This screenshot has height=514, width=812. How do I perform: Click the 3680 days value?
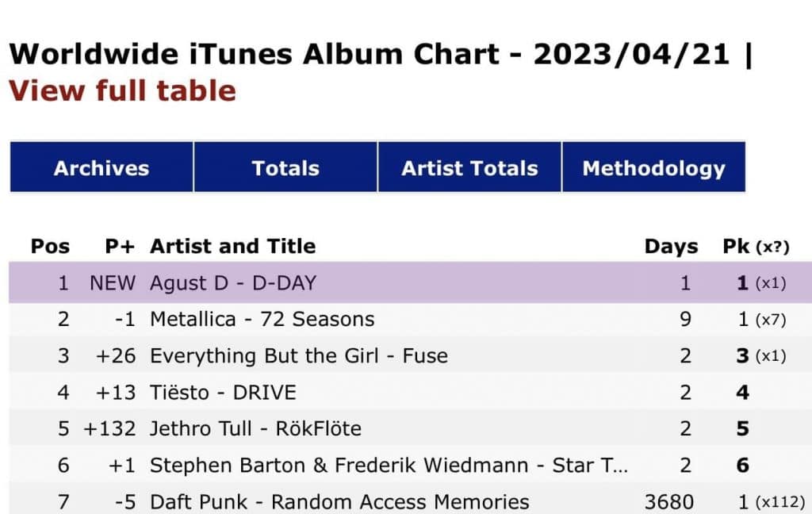click(x=670, y=502)
